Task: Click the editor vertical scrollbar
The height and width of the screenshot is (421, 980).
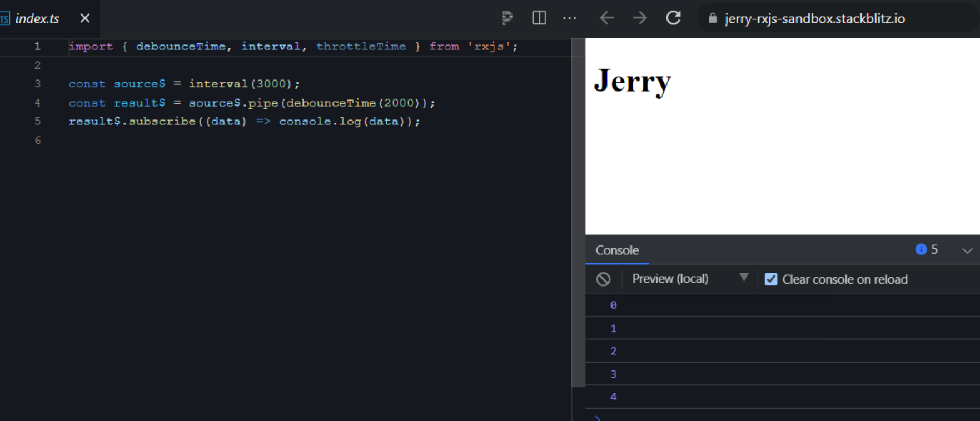Action: point(578,212)
